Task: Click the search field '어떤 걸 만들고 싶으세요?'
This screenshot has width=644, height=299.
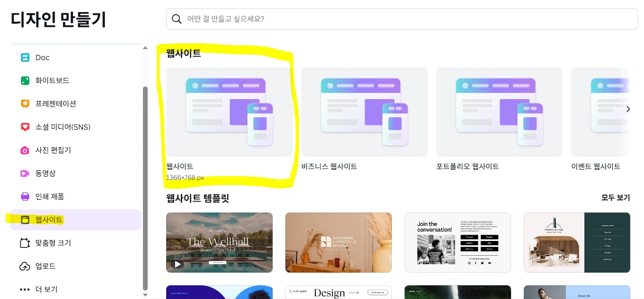Action: (402, 19)
